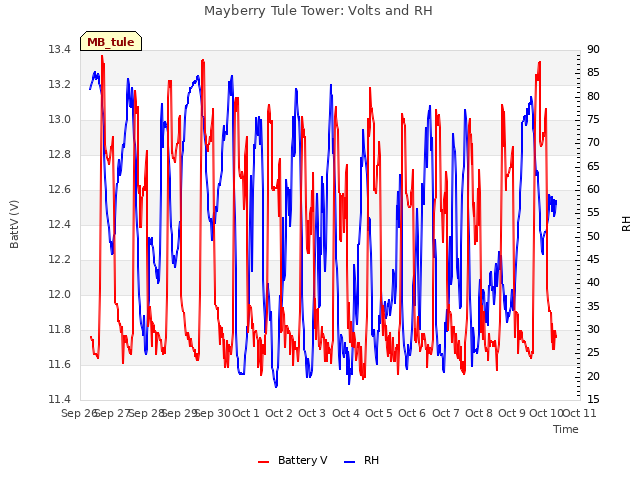Click the 15 tick on the RH axis
The width and height of the screenshot is (640, 480).
[x=593, y=400]
